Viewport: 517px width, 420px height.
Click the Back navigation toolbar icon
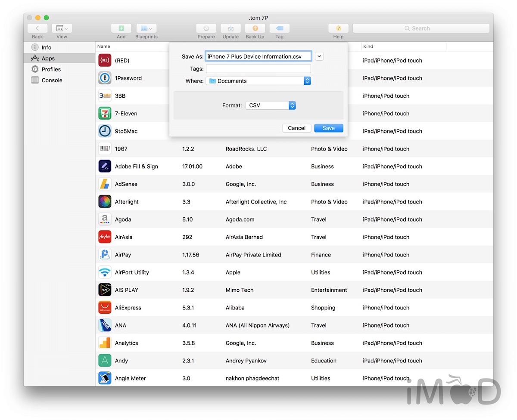[37, 28]
